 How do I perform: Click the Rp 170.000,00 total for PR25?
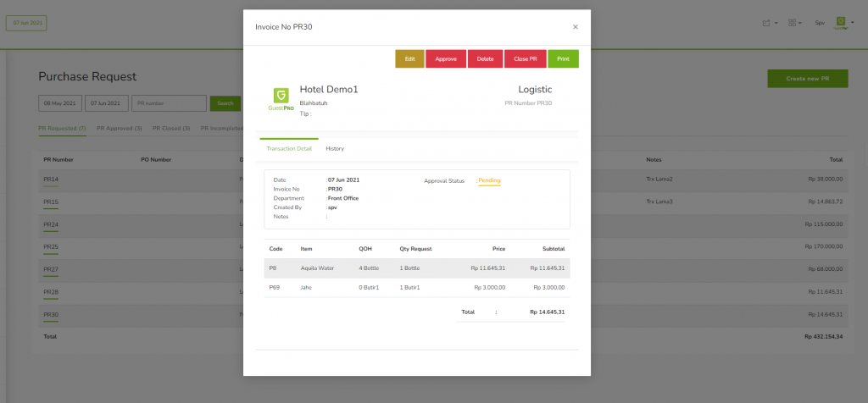tap(824, 246)
